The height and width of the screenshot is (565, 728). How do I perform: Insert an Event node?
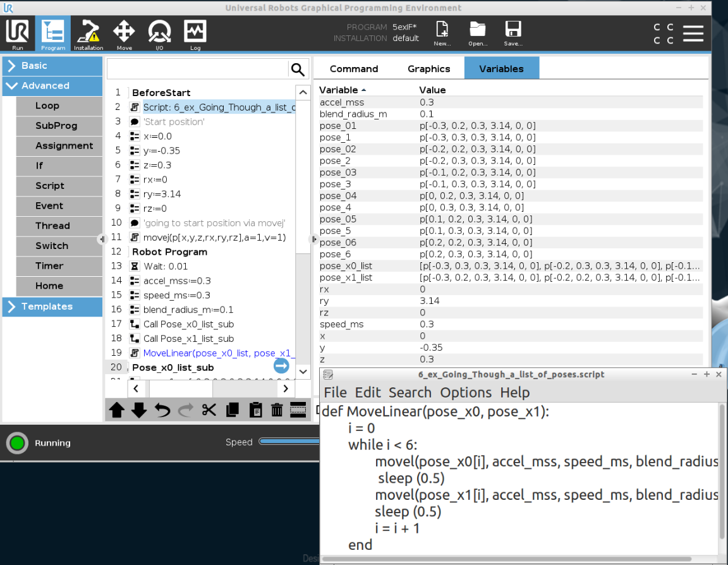coord(59,205)
